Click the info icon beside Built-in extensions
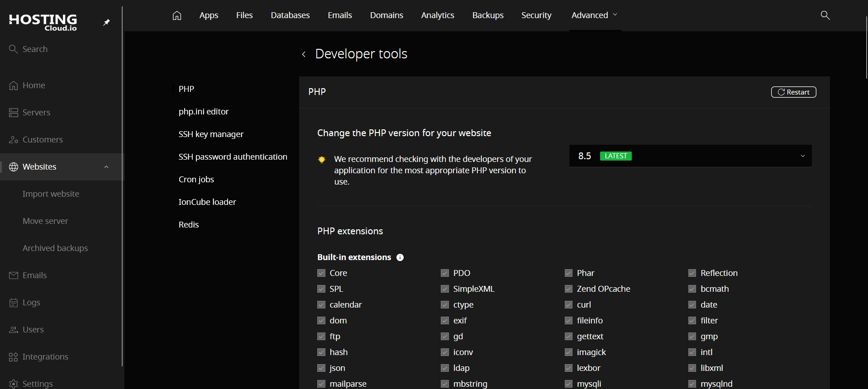Viewport: 868px width, 389px height. pyautogui.click(x=400, y=257)
